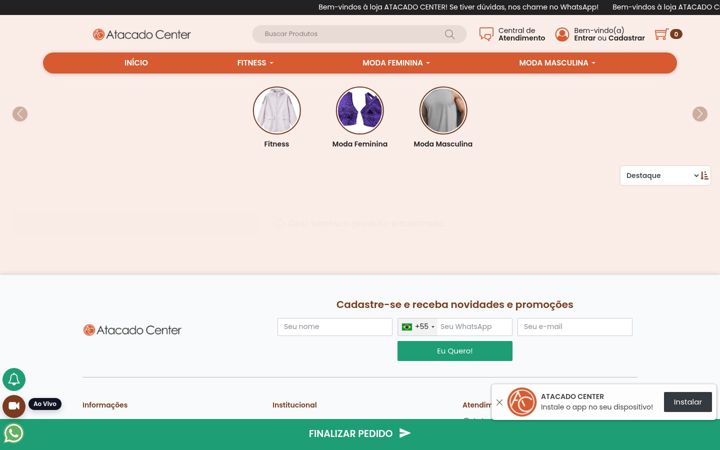The width and height of the screenshot is (720, 450).
Task: Click the send arrow icon beside Finalizar Pedido
Action: pos(405,433)
